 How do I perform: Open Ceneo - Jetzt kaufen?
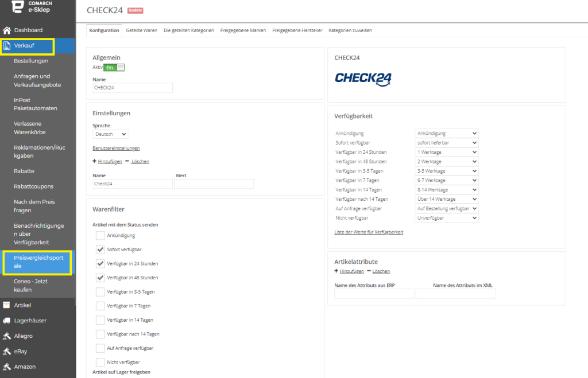(31, 286)
